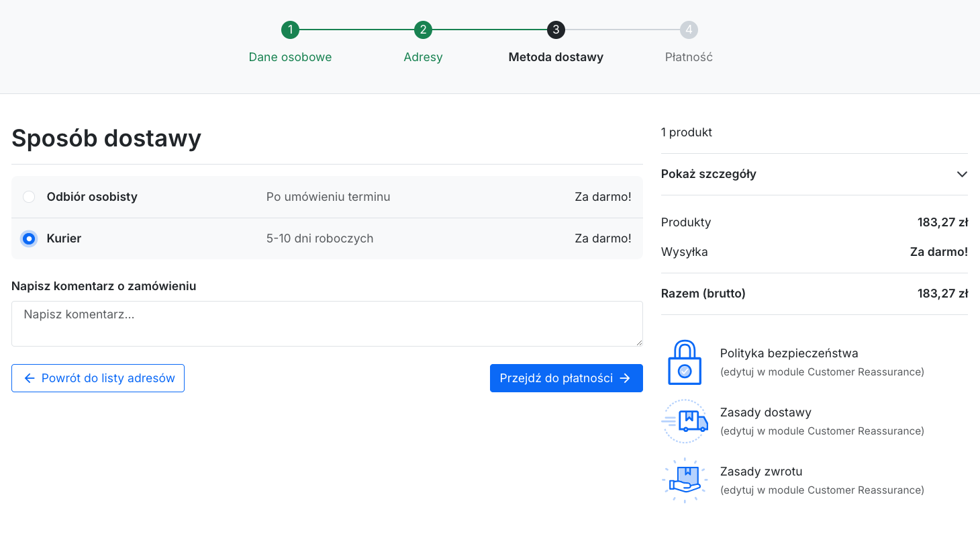Click step 2 circle in checkout progress

pyautogui.click(x=423, y=30)
